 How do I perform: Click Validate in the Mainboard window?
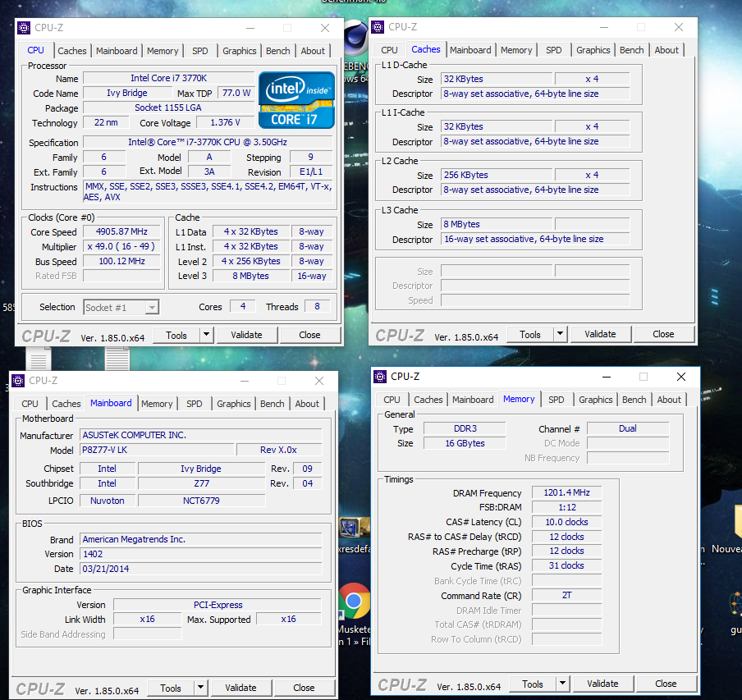tap(240, 687)
